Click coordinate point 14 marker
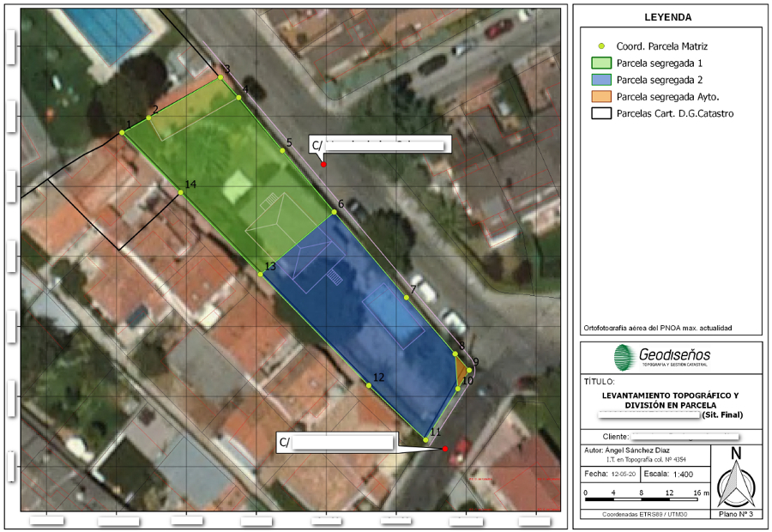This screenshot has height=532, width=772. [x=181, y=192]
